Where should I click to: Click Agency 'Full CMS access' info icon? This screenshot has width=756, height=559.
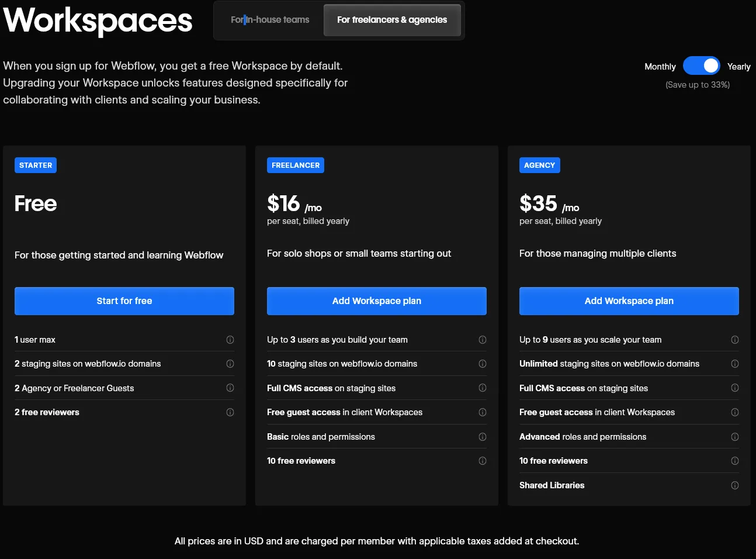point(735,388)
